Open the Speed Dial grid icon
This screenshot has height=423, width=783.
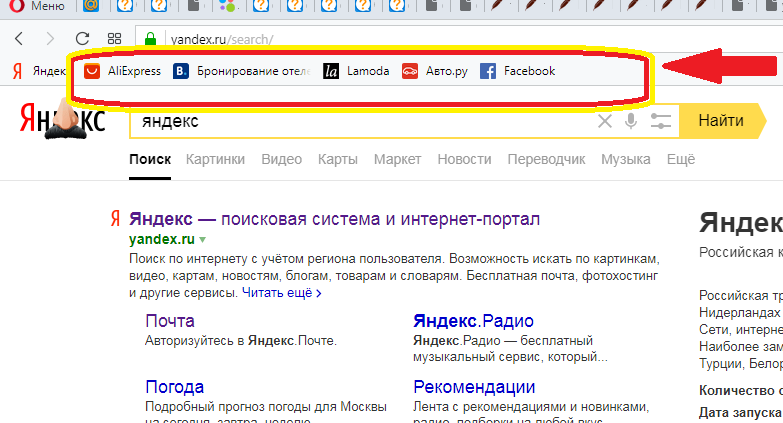tap(114, 38)
